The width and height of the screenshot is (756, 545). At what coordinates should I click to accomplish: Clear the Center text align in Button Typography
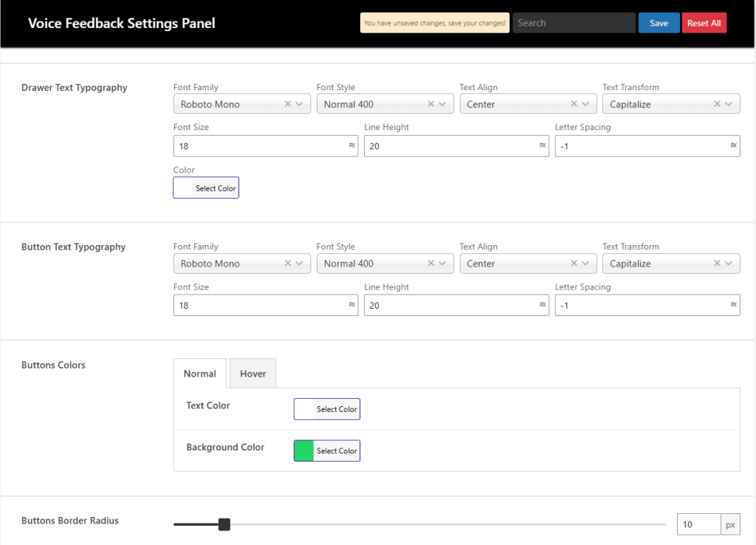pyautogui.click(x=574, y=263)
